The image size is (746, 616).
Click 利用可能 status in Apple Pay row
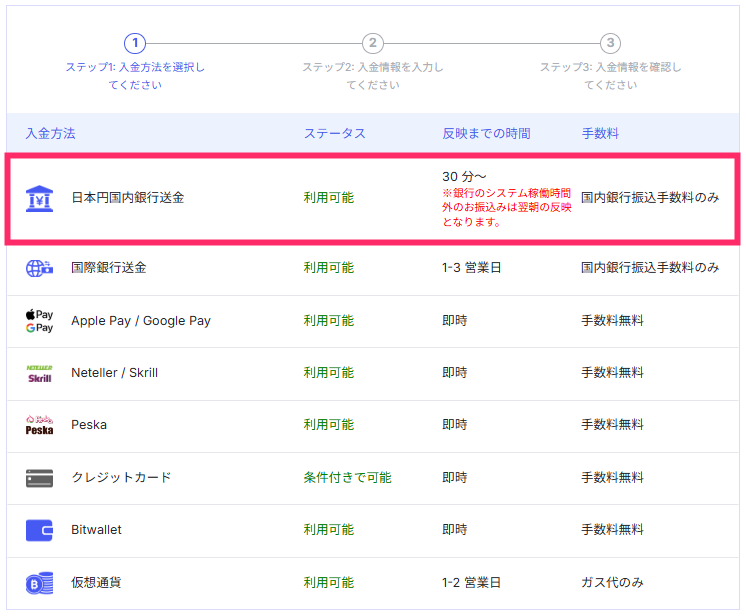coord(329,321)
